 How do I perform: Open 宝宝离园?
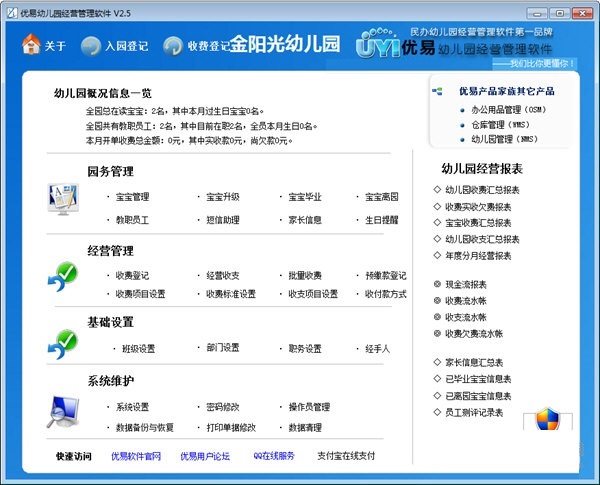(382, 197)
